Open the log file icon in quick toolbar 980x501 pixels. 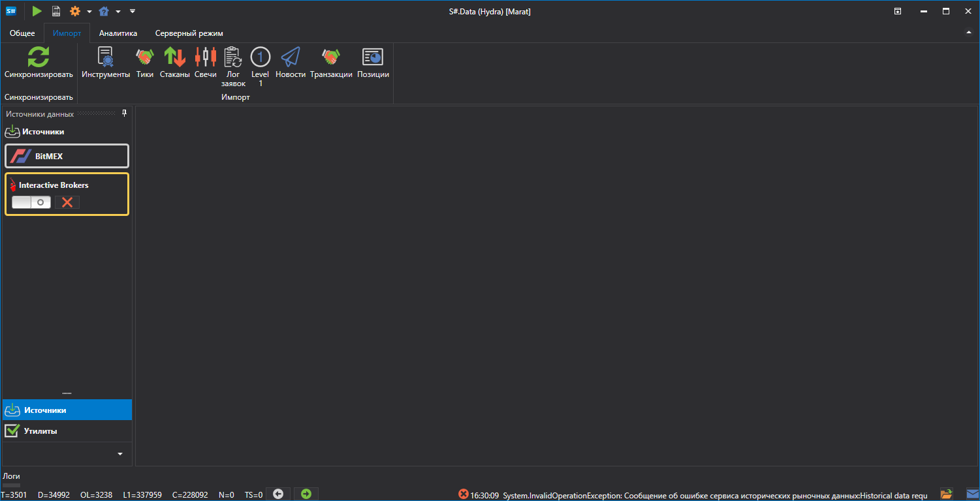(56, 11)
